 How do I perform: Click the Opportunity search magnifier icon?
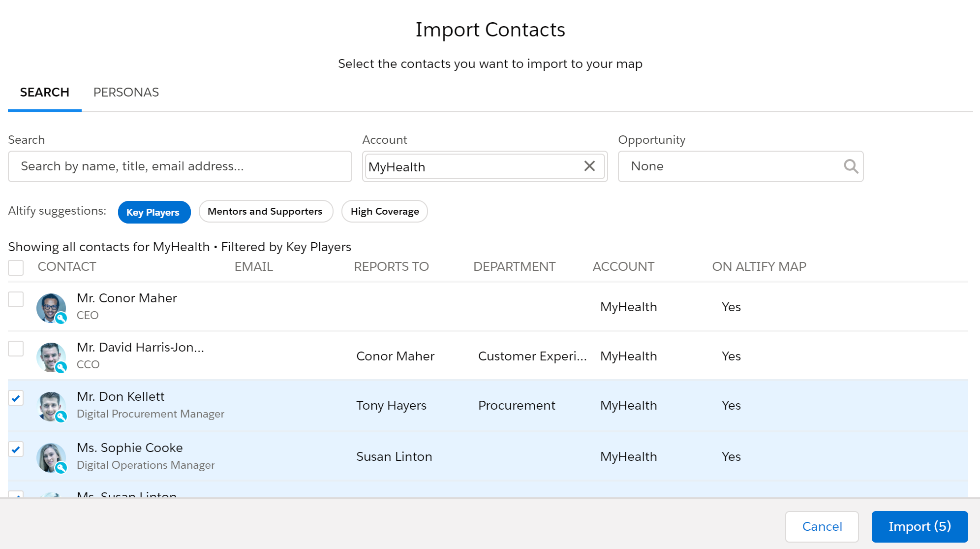tap(851, 166)
